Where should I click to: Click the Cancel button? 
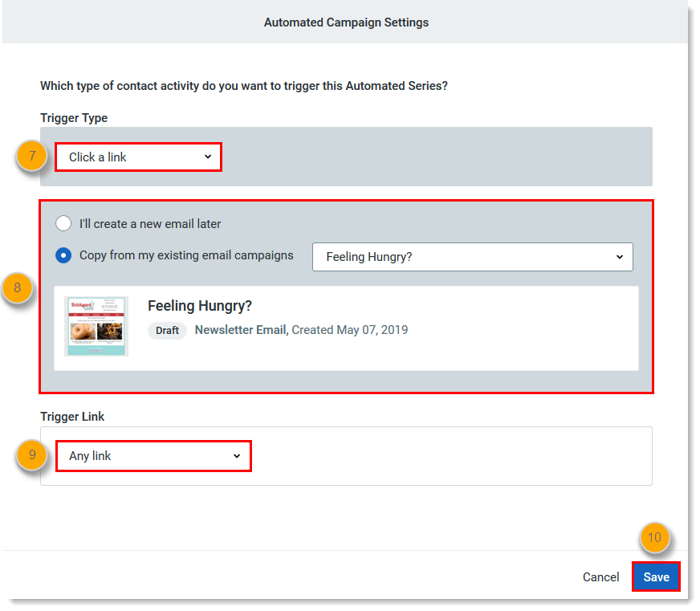click(600, 576)
